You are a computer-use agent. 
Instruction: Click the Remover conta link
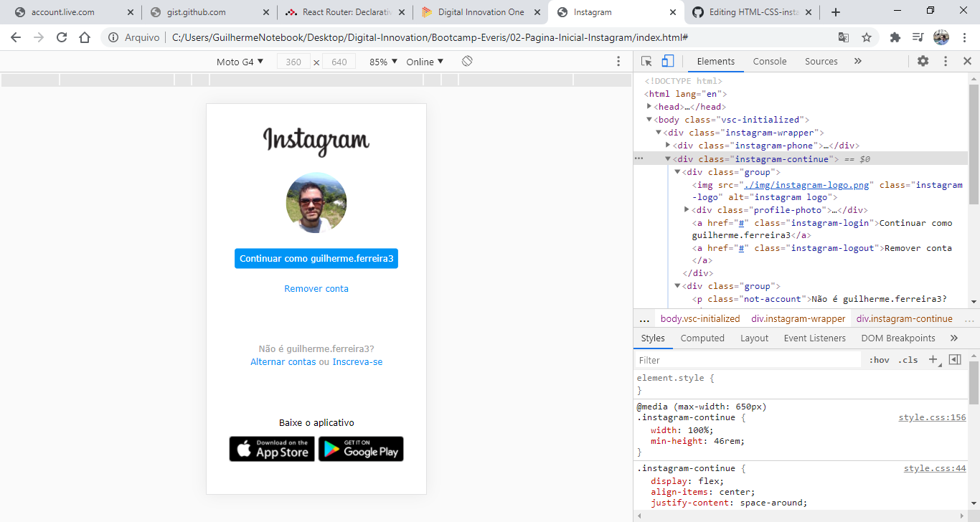(316, 288)
